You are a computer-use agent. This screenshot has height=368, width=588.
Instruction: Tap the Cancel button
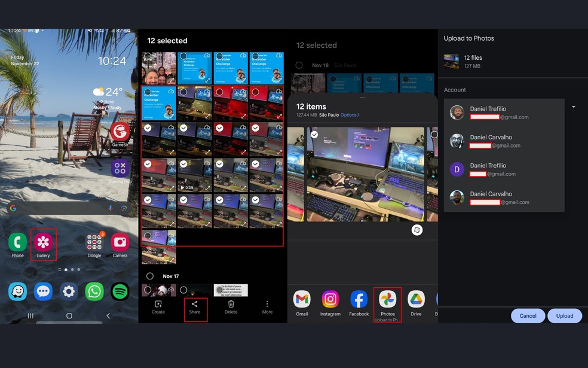(x=528, y=316)
